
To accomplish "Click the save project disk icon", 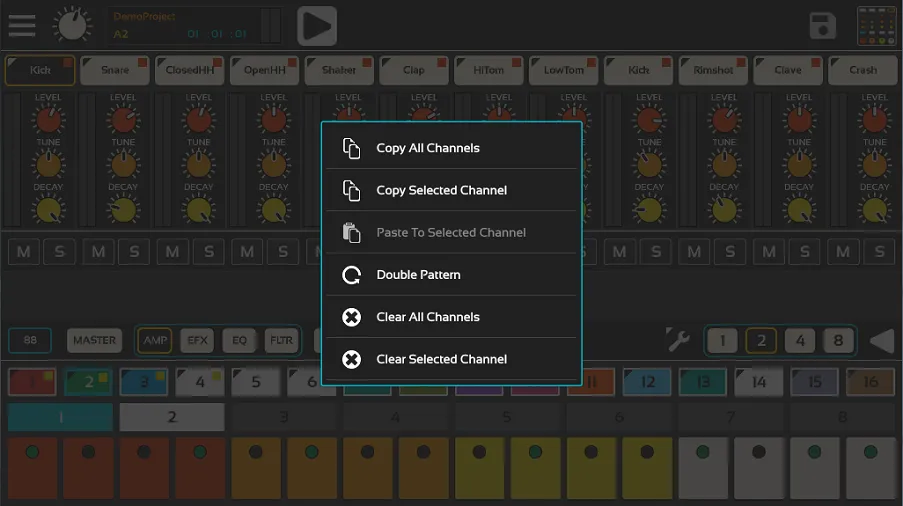I will point(822,26).
